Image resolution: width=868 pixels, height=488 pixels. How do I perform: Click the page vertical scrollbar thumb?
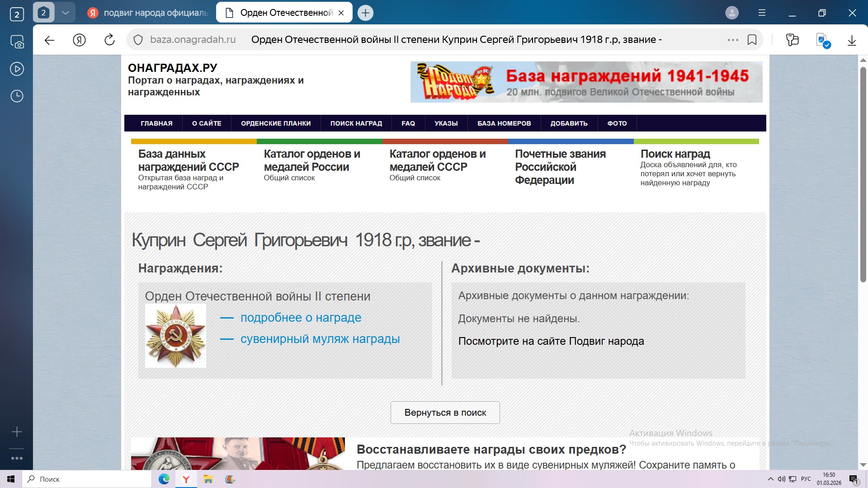coord(863,174)
